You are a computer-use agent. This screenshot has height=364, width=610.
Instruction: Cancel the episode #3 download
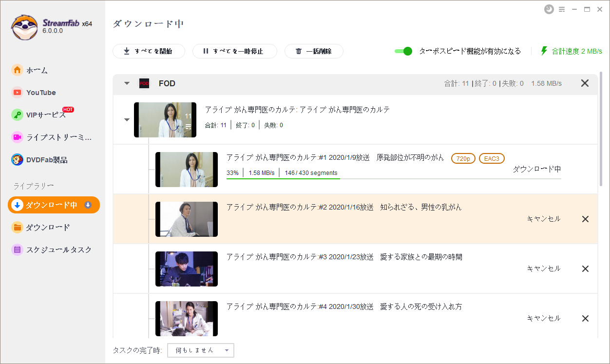544,268
